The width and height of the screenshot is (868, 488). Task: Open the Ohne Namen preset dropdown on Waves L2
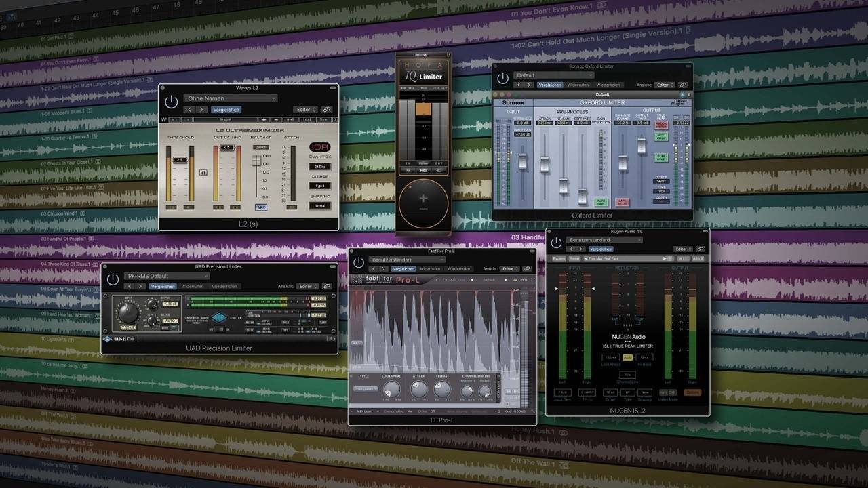(231, 98)
